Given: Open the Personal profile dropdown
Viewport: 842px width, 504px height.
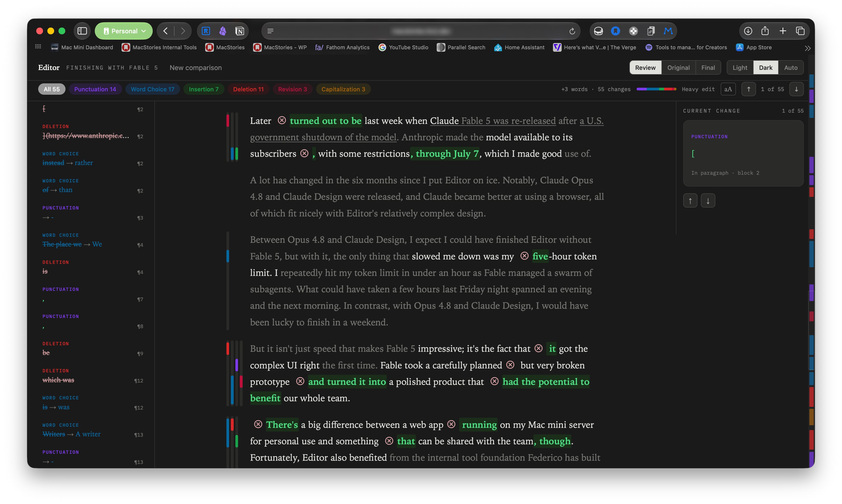Looking at the screenshot, I should point(124,31).
